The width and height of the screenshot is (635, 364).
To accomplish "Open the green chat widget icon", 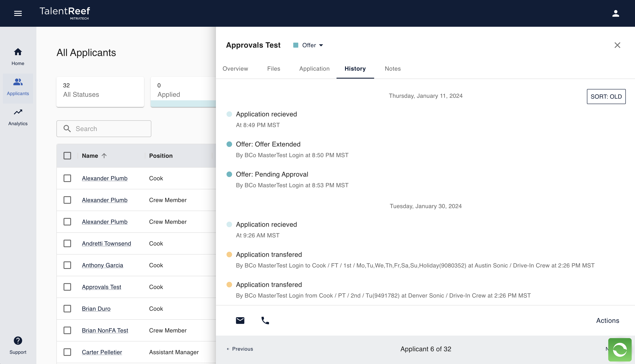I will coord(620,350).
